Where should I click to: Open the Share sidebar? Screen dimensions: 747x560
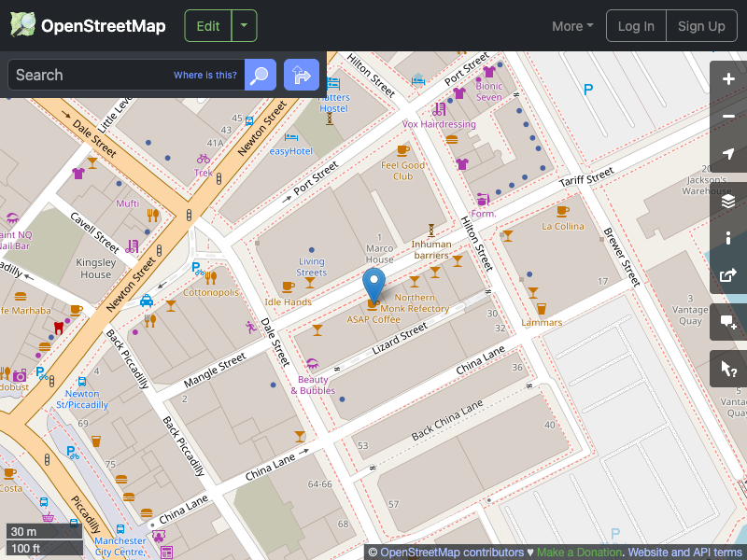728,275
